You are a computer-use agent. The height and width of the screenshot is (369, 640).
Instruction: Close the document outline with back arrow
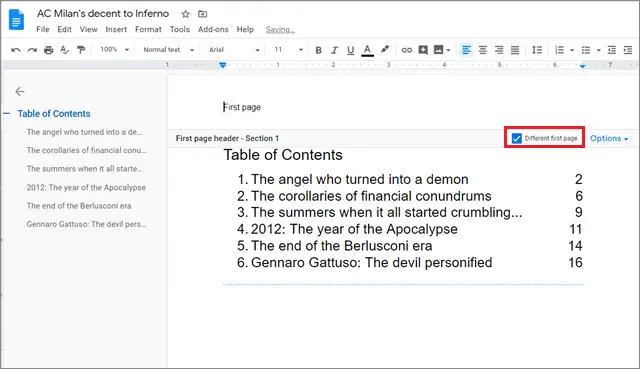(20, 91)
